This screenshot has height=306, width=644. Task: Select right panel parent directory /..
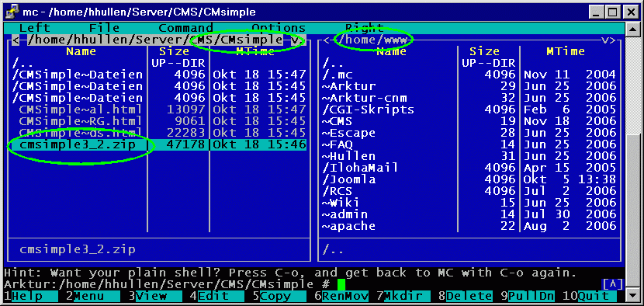469,63
